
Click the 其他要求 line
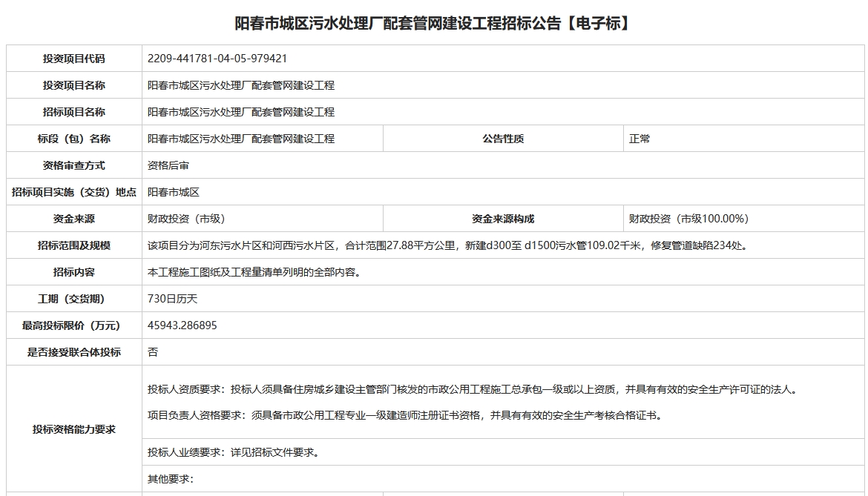[171, 479]
